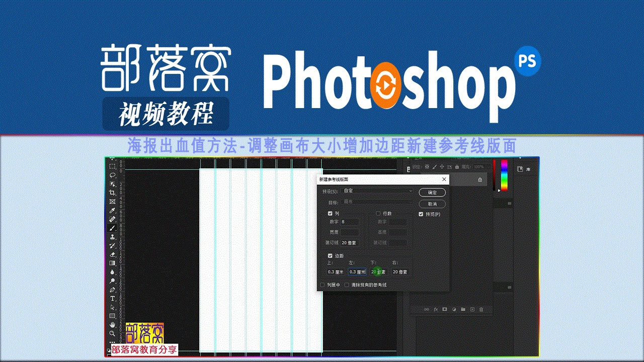This screenshot has width=644, height=362.
Task: Close the 新建参考线版面 dialog
Action: click(x=444, y=179)
